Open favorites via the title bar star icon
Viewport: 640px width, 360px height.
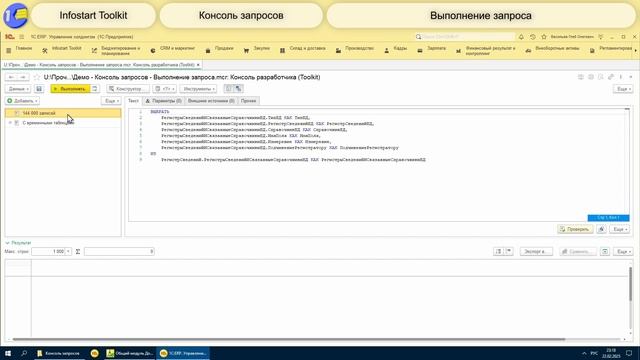[x=544, y=37]
